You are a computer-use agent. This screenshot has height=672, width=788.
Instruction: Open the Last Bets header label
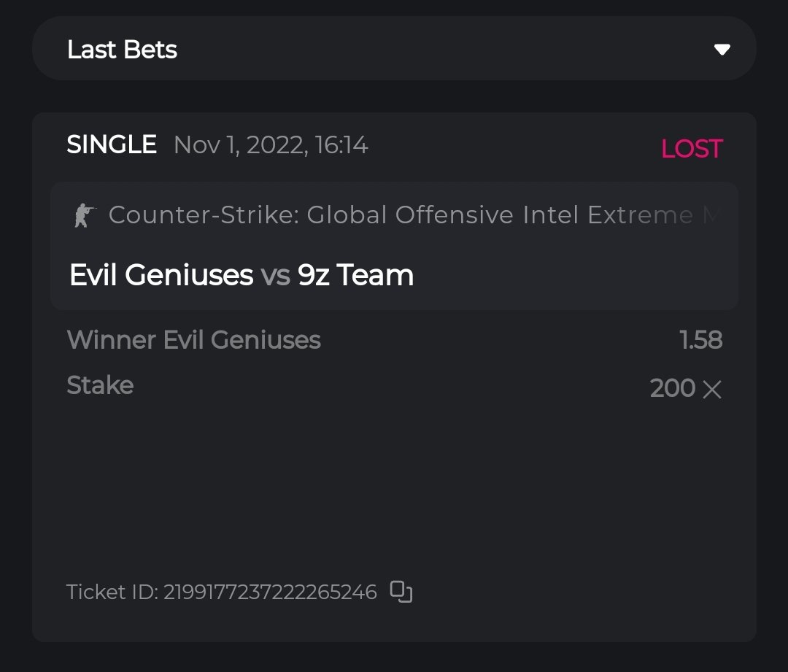point(122,50)
